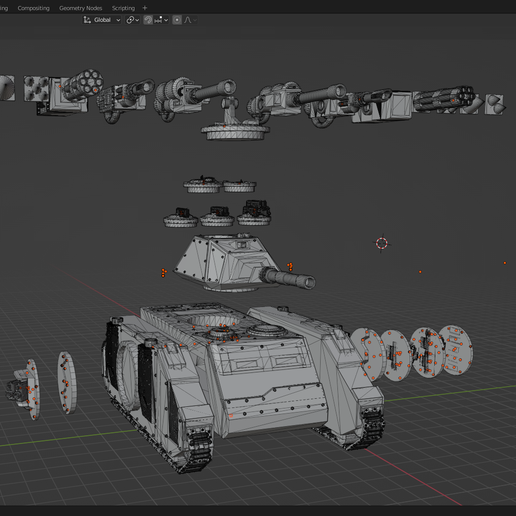The width and height of the screenshot is (516, 516).
Task: Toggle proportional editing
Action: [x=177, y=20]
